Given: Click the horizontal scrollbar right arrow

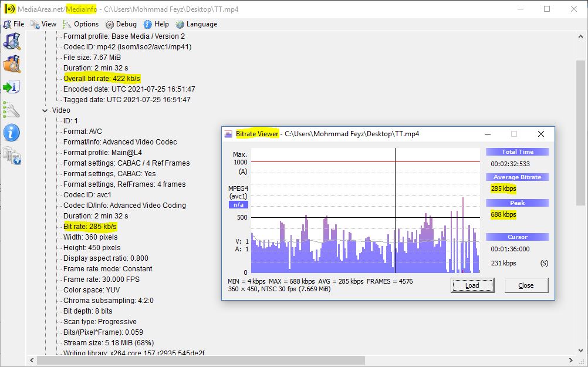Looking at the screenshot, I should pyautogui.click(x=571, y=360).
